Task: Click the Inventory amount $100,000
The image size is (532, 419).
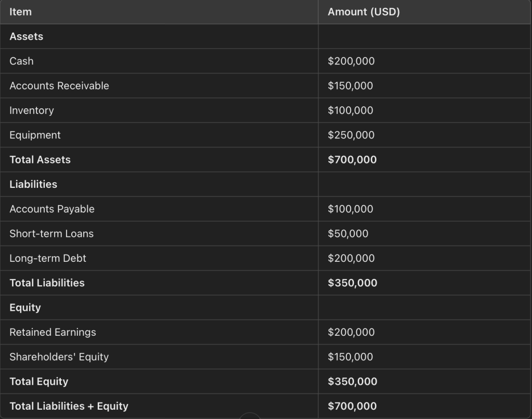Action: [x=351, y=110]
